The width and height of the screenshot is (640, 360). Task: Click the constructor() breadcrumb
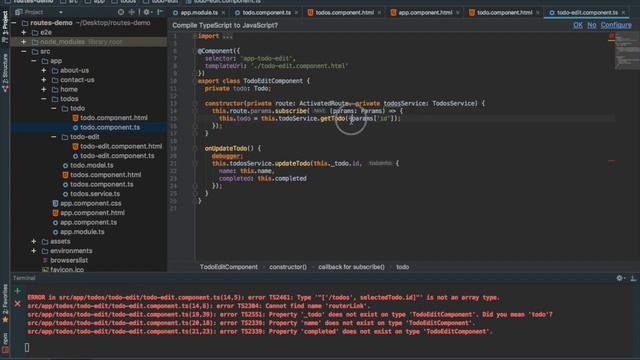pos(288,267)
